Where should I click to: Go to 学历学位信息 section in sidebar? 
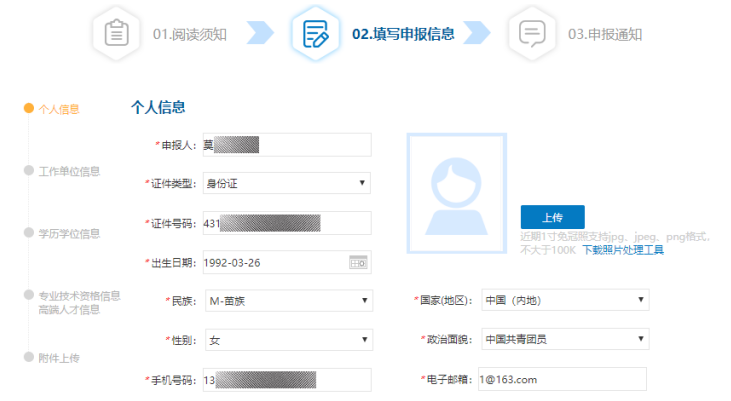68,234
